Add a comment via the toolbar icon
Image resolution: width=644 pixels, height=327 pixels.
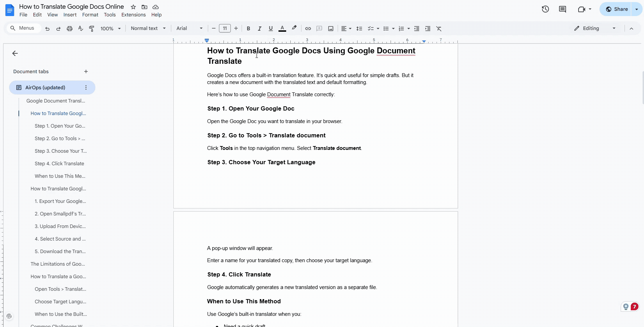coord(319,29)
